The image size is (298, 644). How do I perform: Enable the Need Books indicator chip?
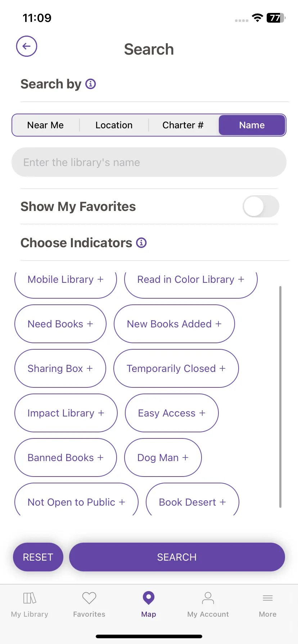point(60,324)
